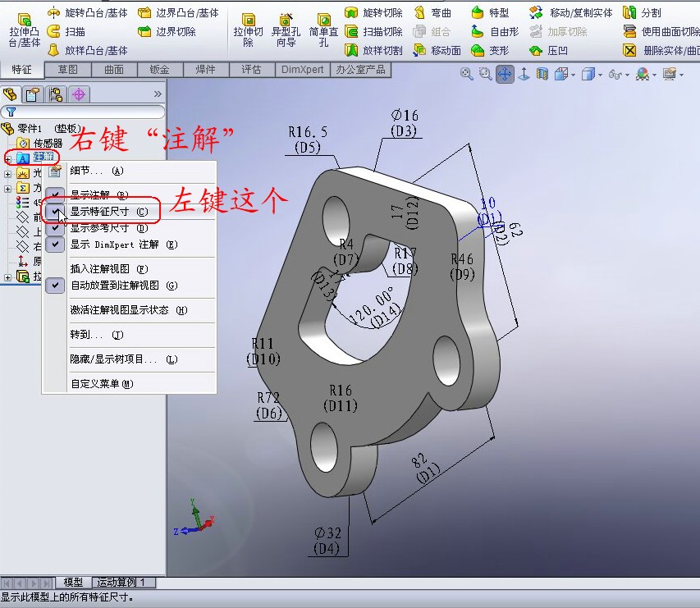This screenshot has height=608, width=700.
Task: Open the 拉伸切除 extruded cut tool
Action: tap(248, 30)
